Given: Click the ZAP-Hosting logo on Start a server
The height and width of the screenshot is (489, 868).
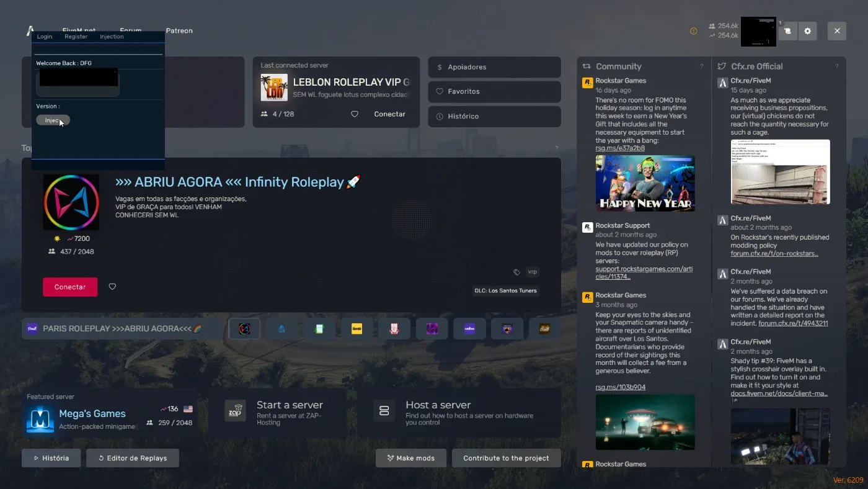Looking at the screenshot, I should (235, 411).
